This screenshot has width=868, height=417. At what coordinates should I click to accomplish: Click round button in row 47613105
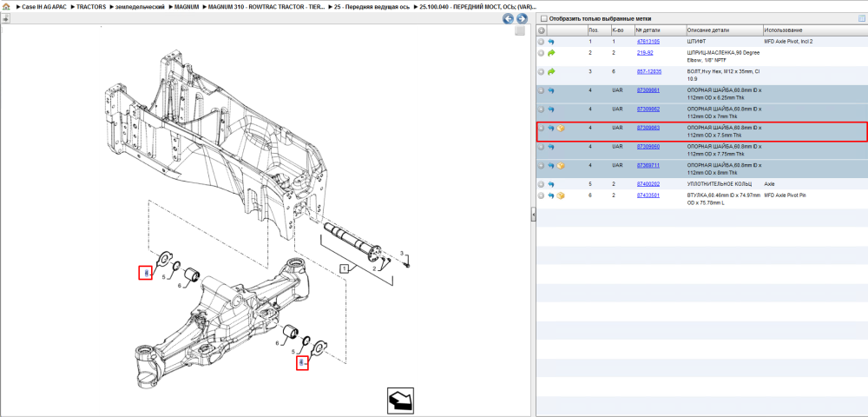click(542, 42)
